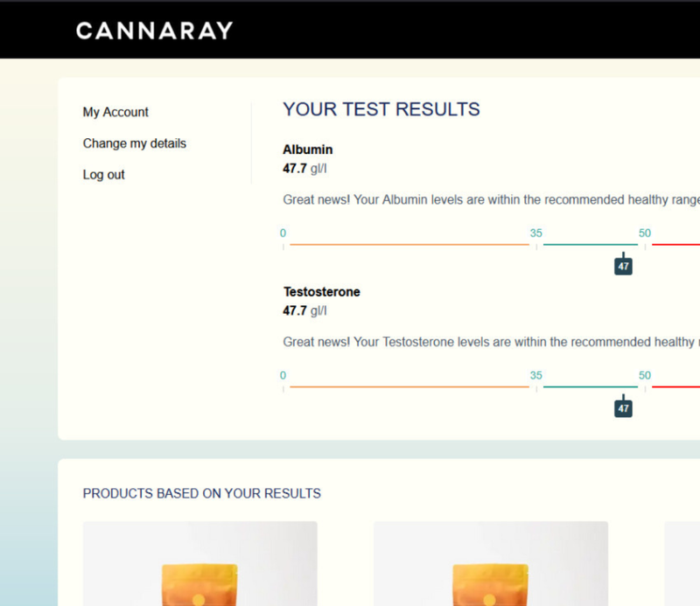The width and height of the screenshot is (700, 606).
Task: Select the Testosterone result marker showing 47
Action: [623, 406]
